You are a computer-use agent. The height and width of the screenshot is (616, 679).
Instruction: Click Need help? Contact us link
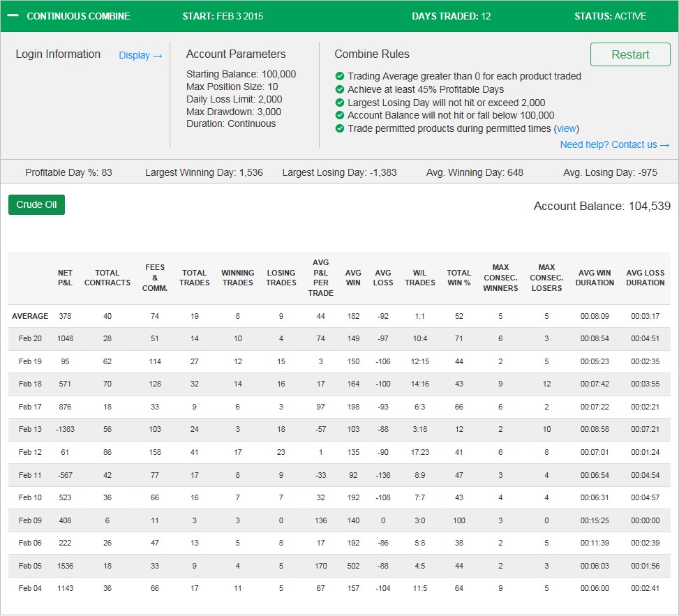point(615,144)
